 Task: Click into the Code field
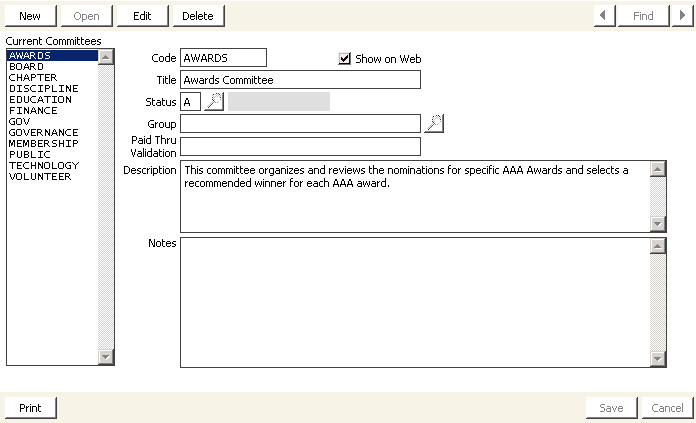coord(223,58)
